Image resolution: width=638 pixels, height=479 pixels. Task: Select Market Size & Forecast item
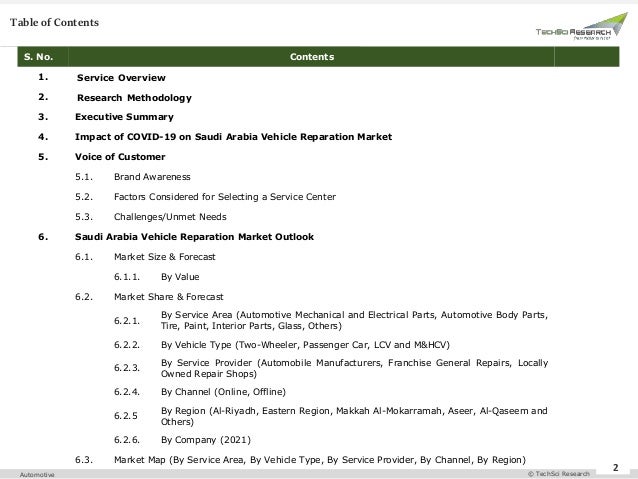tap(164, 257)
